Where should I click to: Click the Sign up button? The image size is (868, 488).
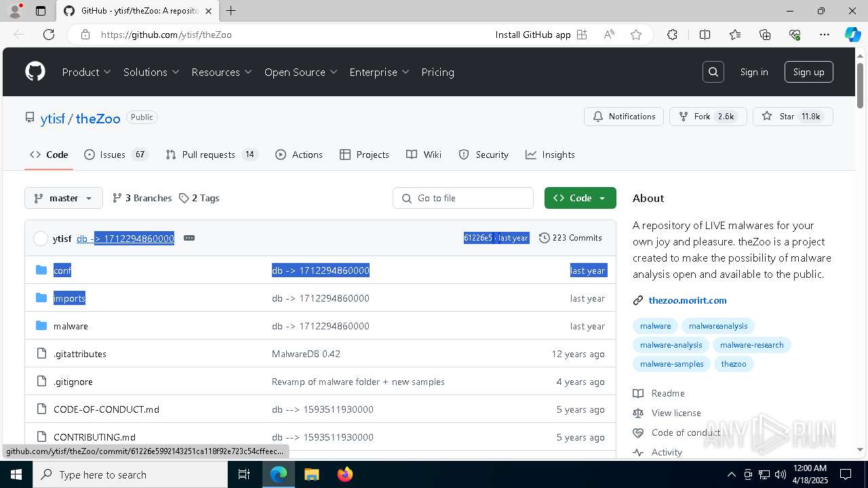pos(808,72)
